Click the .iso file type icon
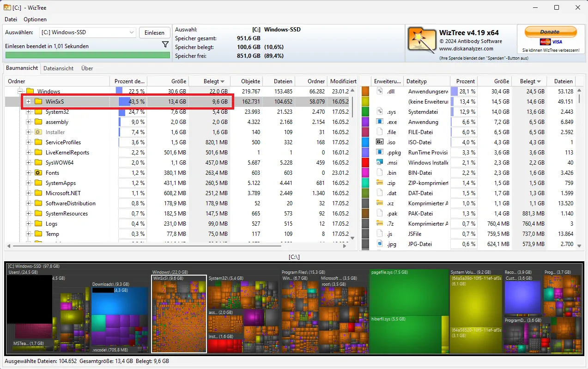 [380, 142]
